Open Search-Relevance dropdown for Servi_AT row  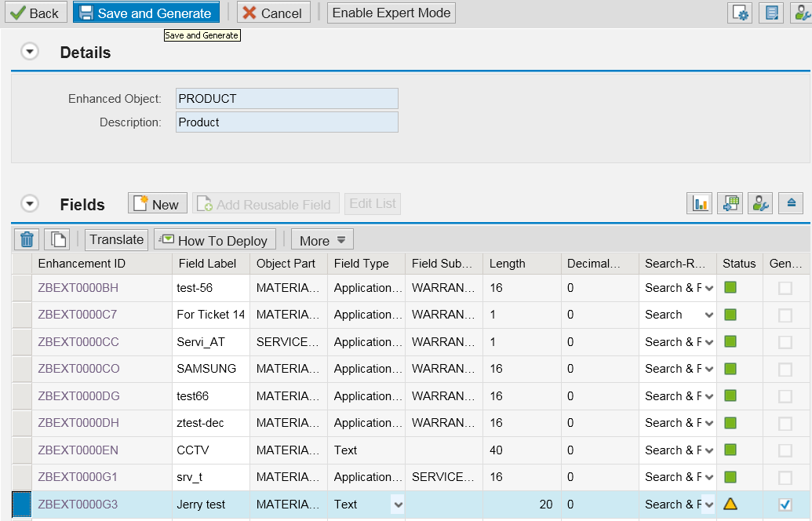pos(709,342)
